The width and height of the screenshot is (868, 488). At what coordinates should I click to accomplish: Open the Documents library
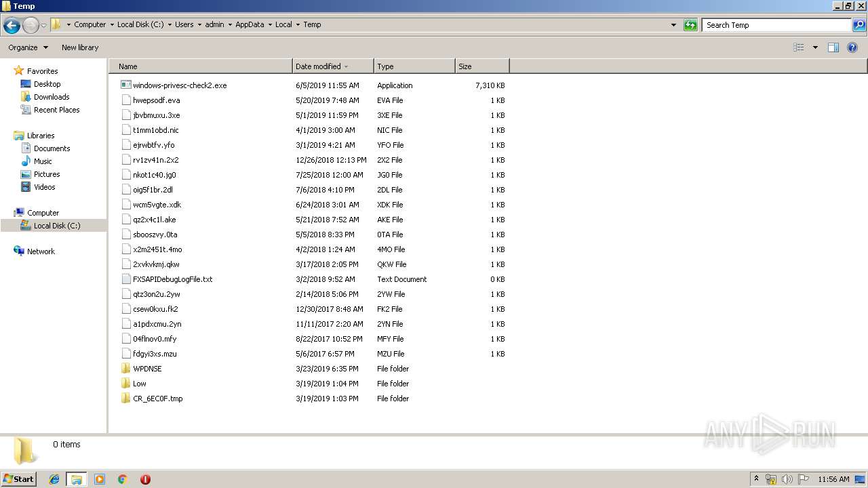(x=52, y=148)
